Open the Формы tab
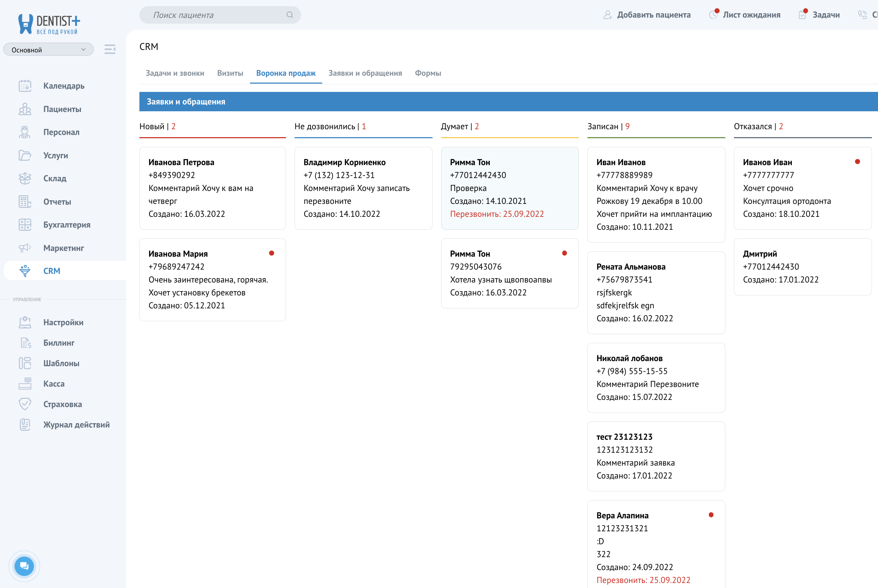 [x=428, y=73]
